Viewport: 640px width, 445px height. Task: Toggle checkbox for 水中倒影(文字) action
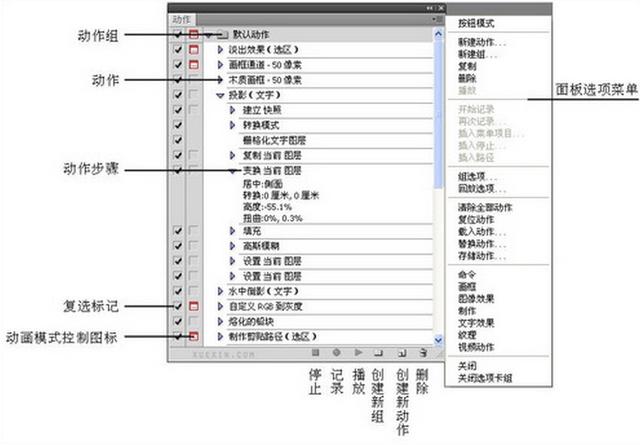177,290
